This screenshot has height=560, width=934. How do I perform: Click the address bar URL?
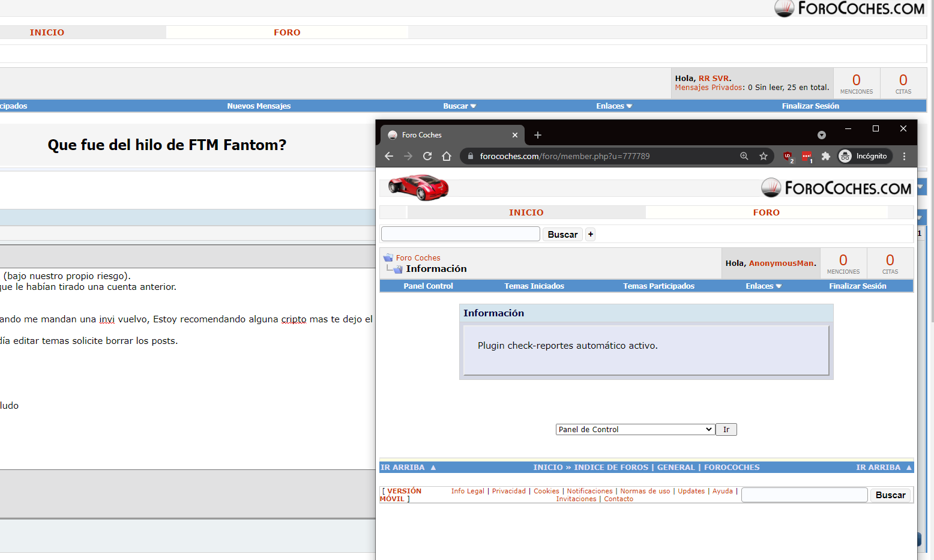click(565, 156)
